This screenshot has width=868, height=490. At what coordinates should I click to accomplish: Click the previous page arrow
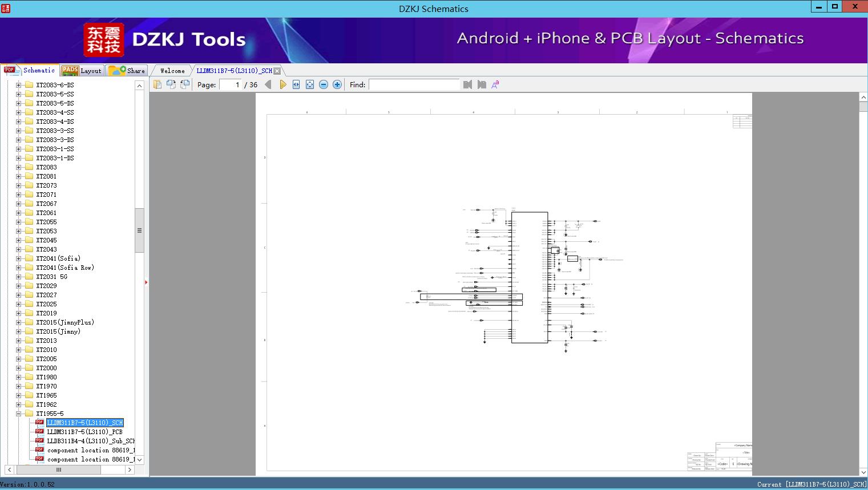(x=268, y=84)
